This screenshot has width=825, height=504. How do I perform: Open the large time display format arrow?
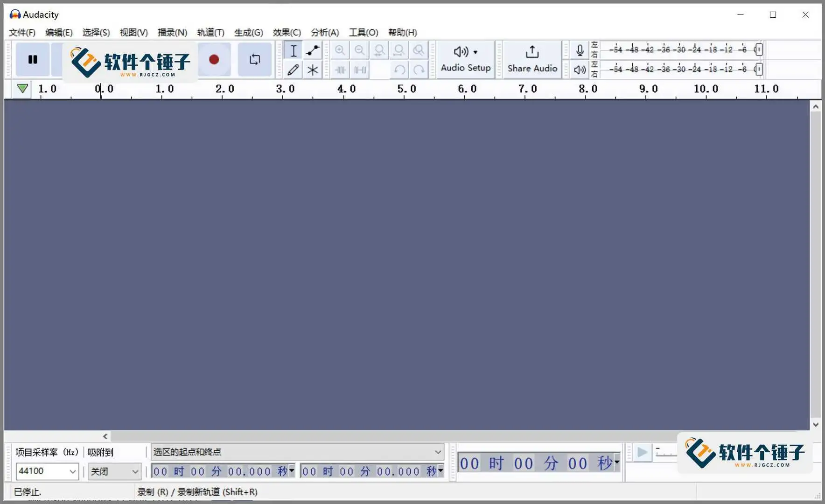(617, 462)
